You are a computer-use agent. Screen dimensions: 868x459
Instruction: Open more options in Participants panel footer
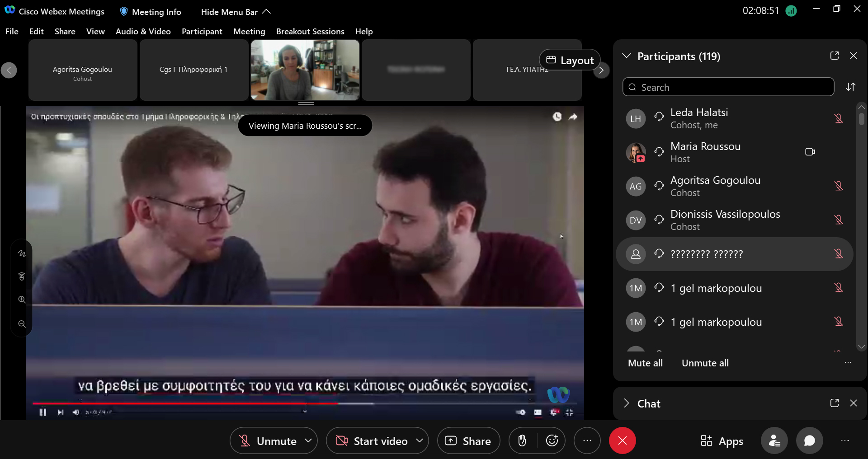[848, 362]
